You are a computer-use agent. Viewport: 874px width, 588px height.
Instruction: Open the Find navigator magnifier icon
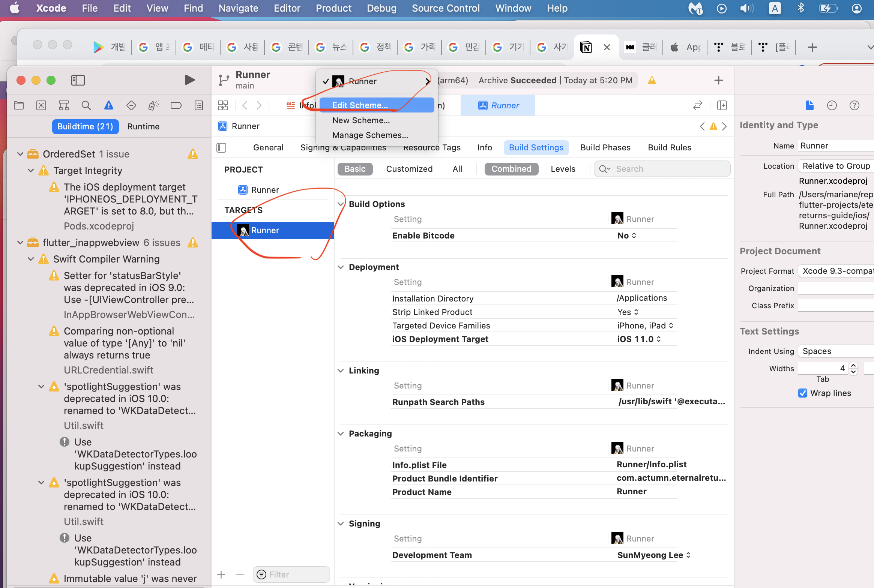point(86,105)
